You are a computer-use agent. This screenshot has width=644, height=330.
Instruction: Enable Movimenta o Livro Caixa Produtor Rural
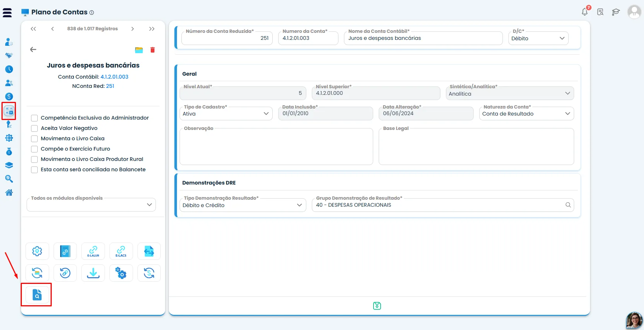34,159
